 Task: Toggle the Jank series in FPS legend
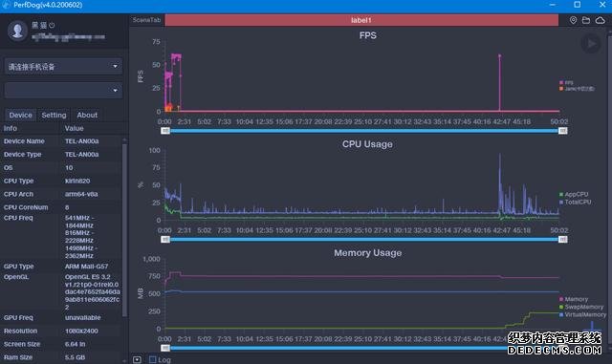577,89
